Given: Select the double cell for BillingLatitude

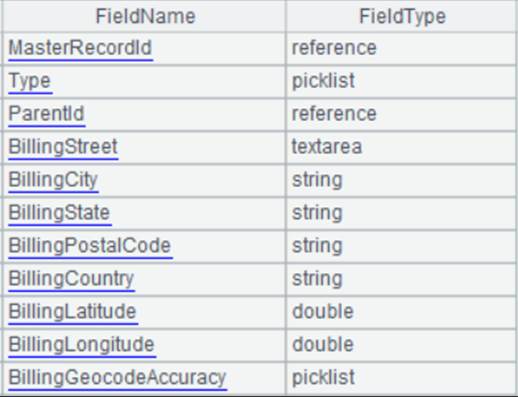Looking at the screenshot, I should 401,312.
